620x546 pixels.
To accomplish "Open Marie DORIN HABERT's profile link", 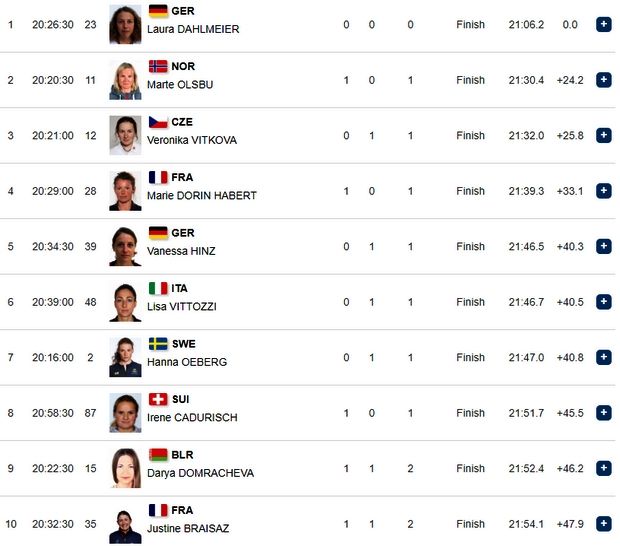I will click(202, 196).
